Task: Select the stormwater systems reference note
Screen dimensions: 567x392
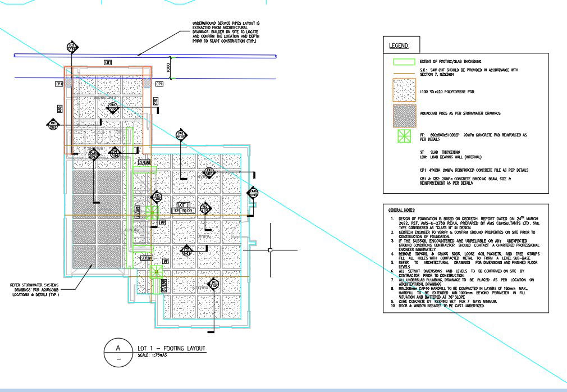Action: 35,289
